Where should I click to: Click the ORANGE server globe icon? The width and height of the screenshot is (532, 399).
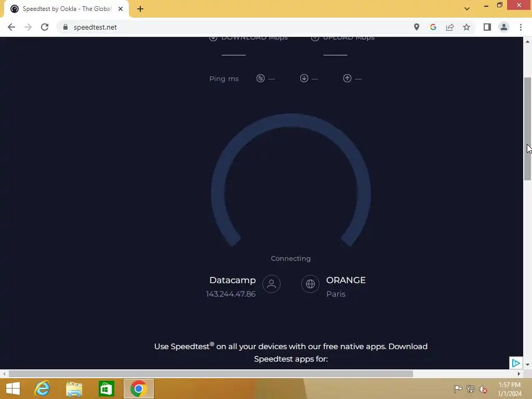pos(310,284)
